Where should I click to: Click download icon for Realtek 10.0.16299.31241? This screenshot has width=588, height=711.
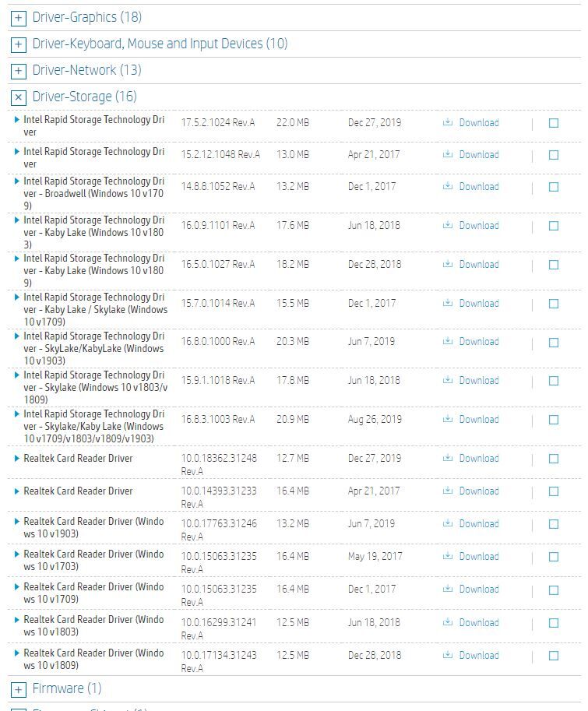click(x=448, y=622)
